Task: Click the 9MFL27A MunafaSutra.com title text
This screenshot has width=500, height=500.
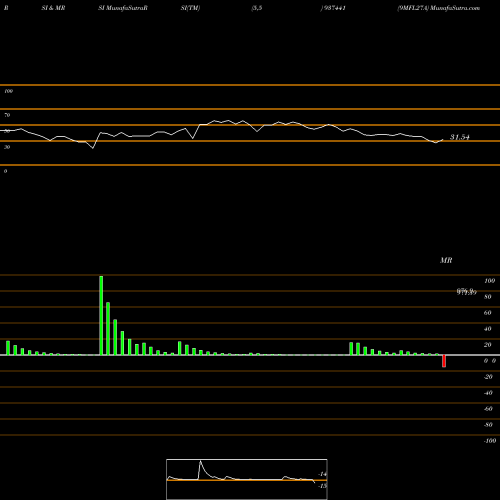Action: [x=439, y=8]
